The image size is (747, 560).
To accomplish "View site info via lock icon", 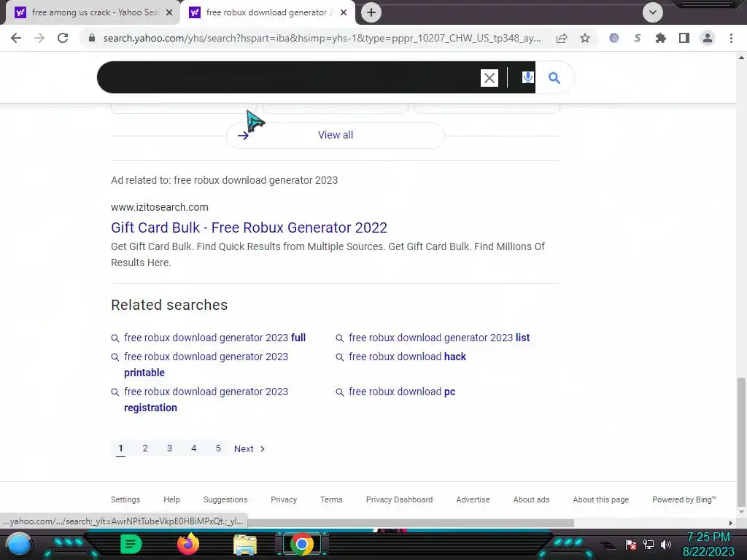I will (x=92, y=38).
